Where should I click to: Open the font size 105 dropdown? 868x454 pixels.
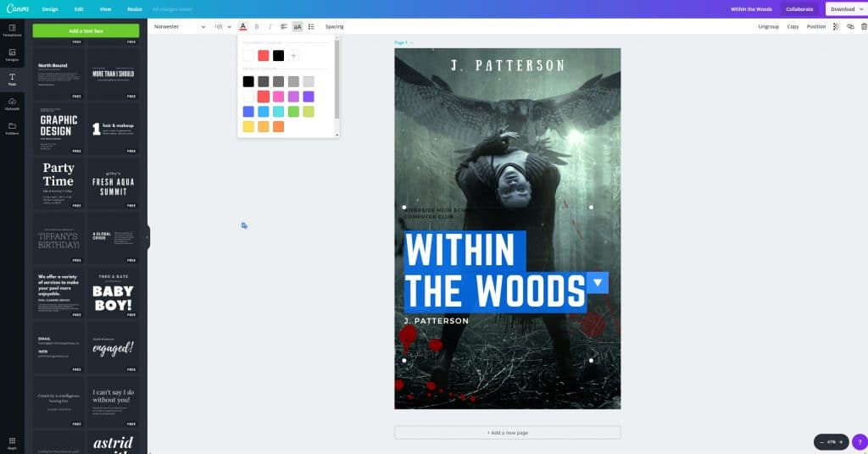tap(222, 26)
